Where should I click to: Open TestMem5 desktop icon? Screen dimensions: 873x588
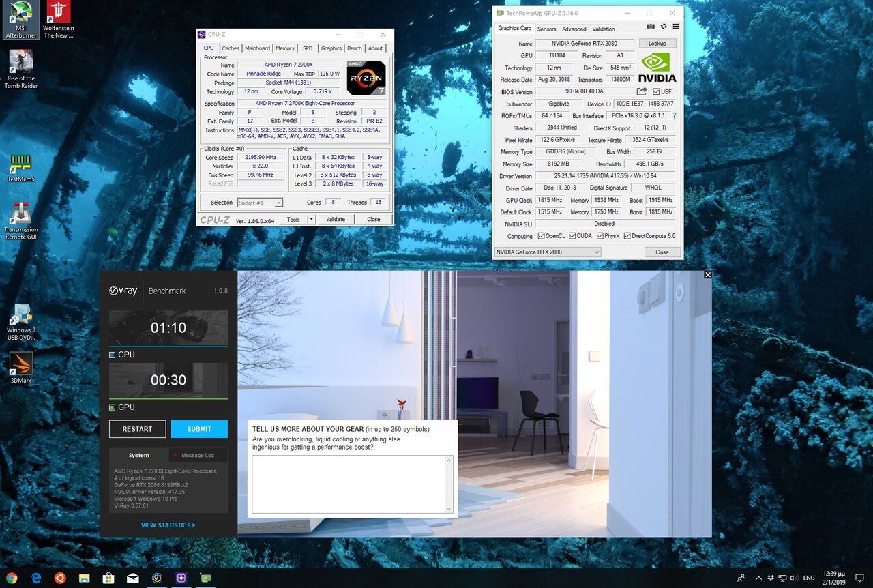pyautogui.click(x=21, y=168)
